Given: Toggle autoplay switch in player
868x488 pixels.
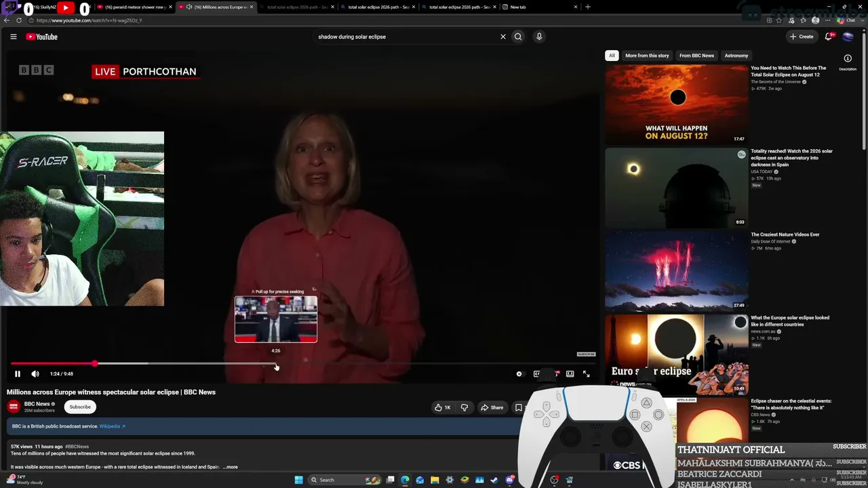Looking at the screenshot, I should (x=519, y=373).
